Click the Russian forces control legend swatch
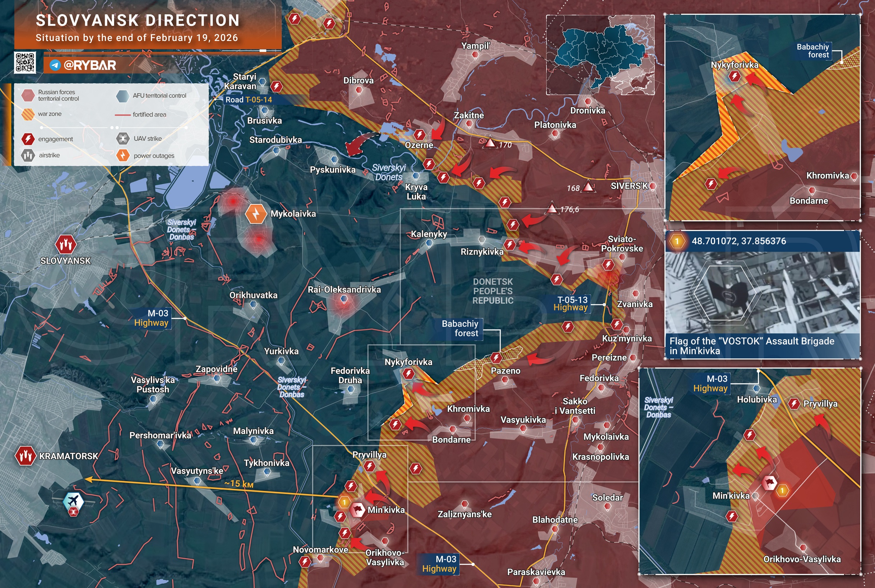The width and height of the screenshot is (875, 588). click(x=28, y=95)
